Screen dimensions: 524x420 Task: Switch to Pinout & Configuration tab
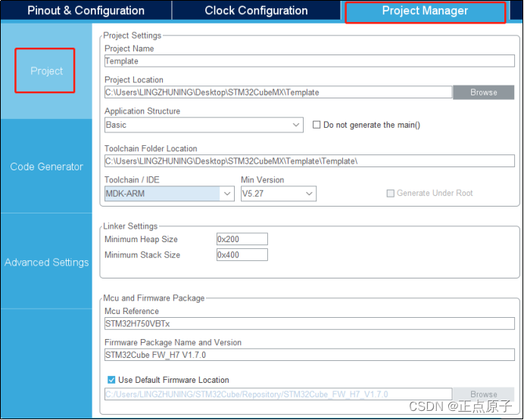86,11
